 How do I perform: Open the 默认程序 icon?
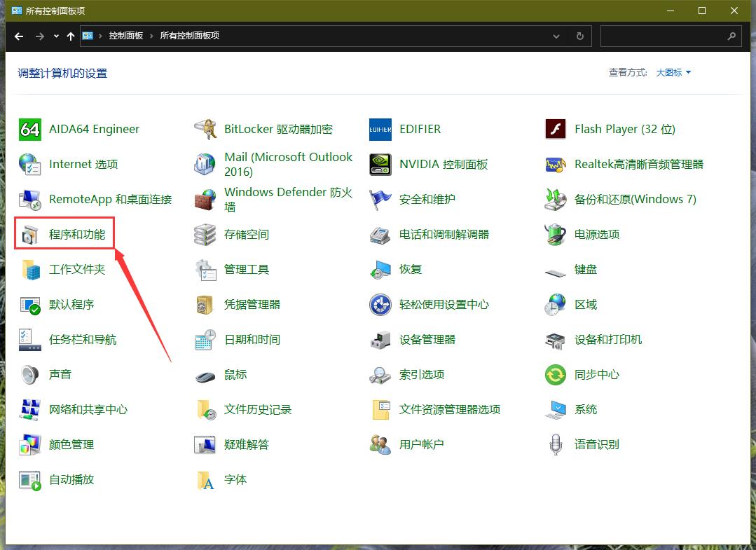(30, 305)
